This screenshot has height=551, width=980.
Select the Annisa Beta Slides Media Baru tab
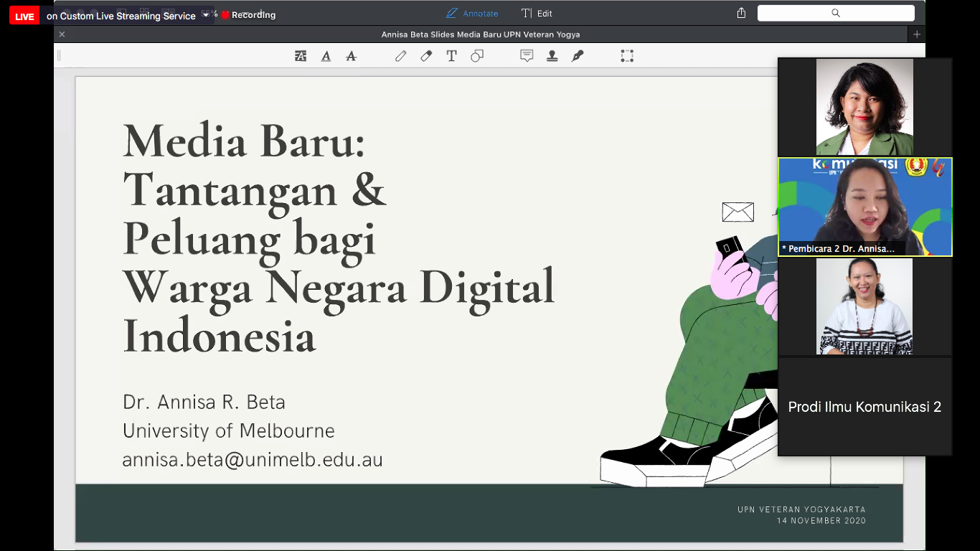[481, 34]
